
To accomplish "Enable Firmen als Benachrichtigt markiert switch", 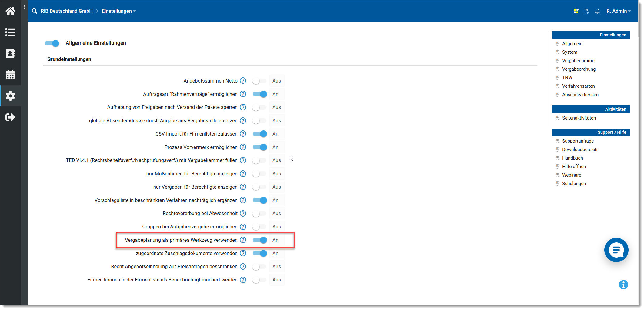I will coord(259,280).
